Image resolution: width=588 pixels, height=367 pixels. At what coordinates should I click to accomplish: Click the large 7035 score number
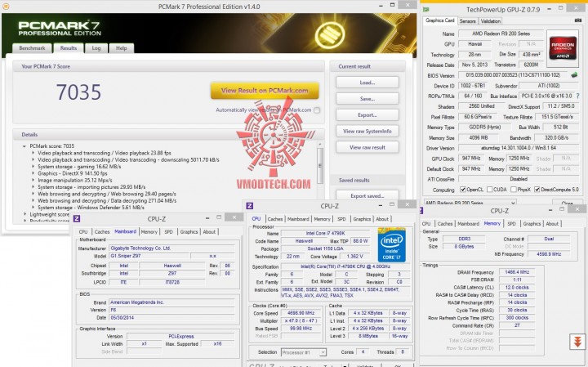78,92
